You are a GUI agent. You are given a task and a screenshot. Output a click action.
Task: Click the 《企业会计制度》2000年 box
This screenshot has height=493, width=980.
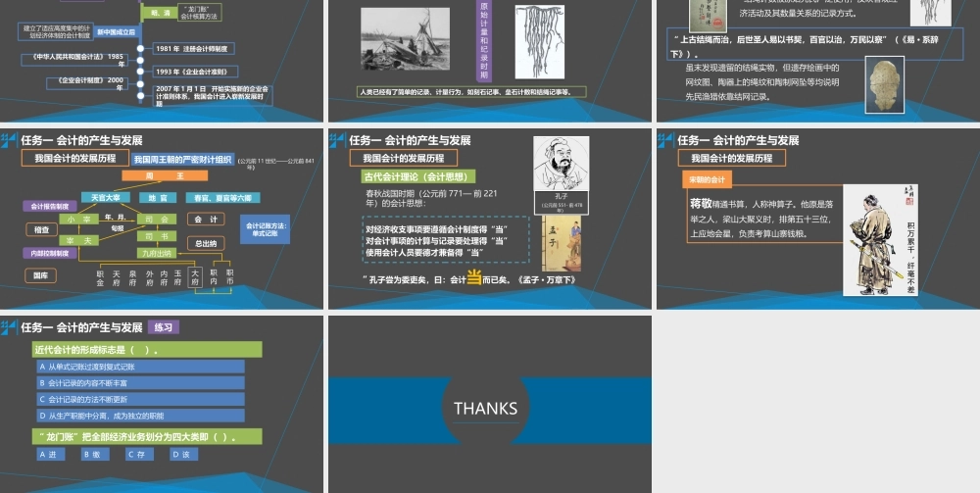(x=87, y=83)
